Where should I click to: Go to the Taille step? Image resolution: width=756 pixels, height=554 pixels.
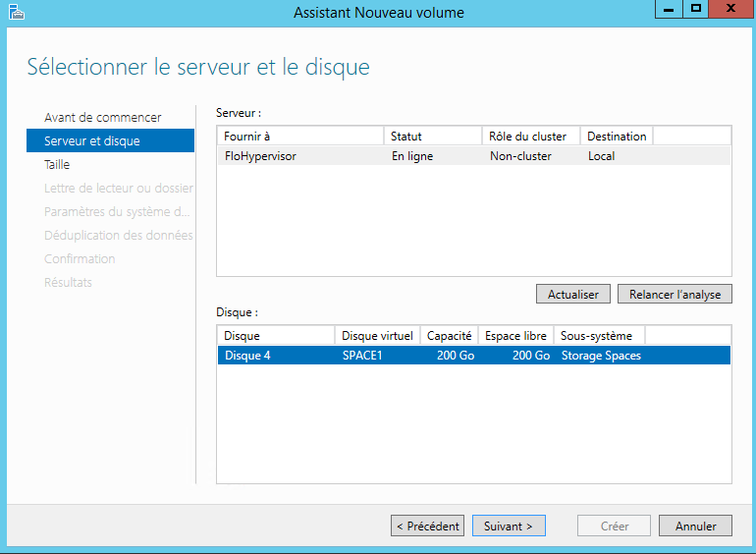point(57,165)
